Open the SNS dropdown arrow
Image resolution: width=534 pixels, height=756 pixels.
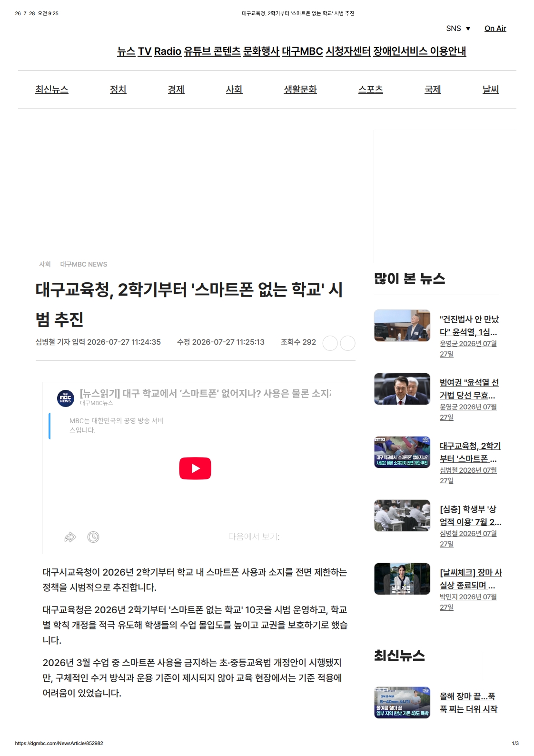click(468, 29)
